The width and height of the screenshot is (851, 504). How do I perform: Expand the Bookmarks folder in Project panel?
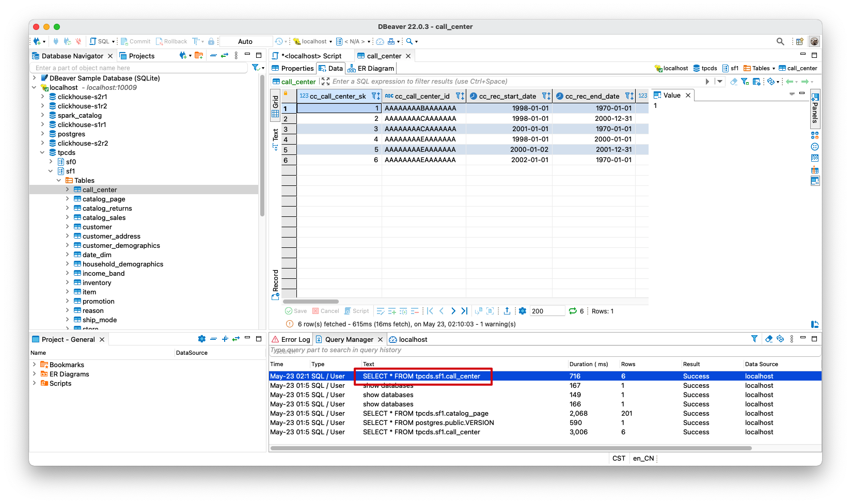tap(35, 365)
